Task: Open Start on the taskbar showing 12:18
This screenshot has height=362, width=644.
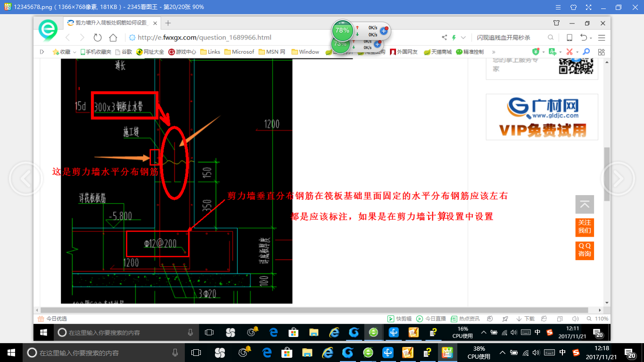Action: tap(11, 353)
